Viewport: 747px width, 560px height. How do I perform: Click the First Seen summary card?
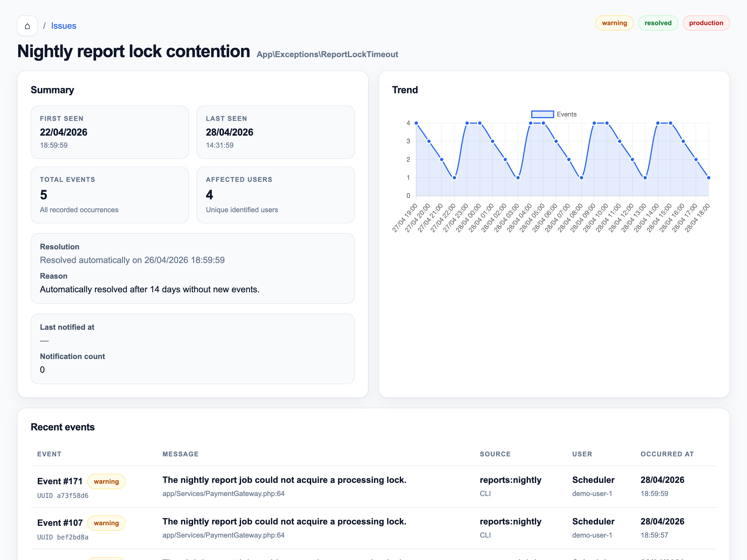109,132
